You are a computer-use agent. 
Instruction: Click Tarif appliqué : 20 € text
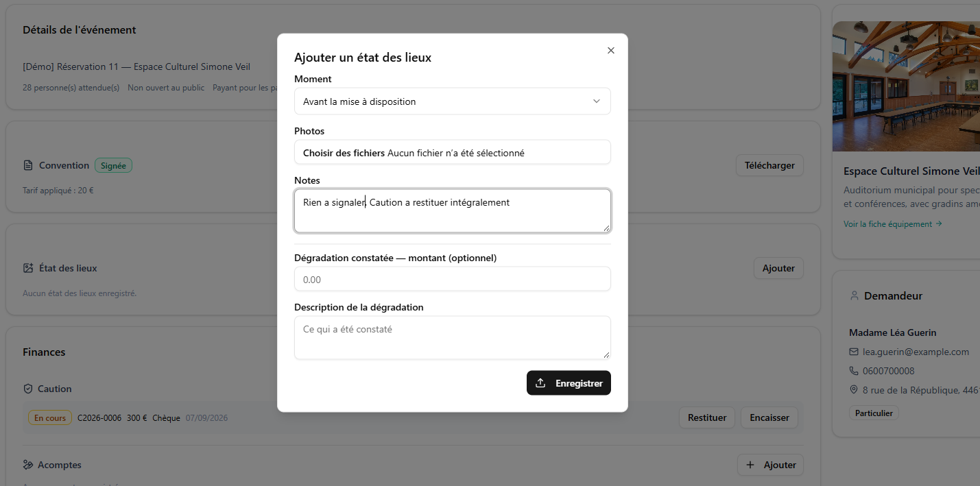point(58,191)
